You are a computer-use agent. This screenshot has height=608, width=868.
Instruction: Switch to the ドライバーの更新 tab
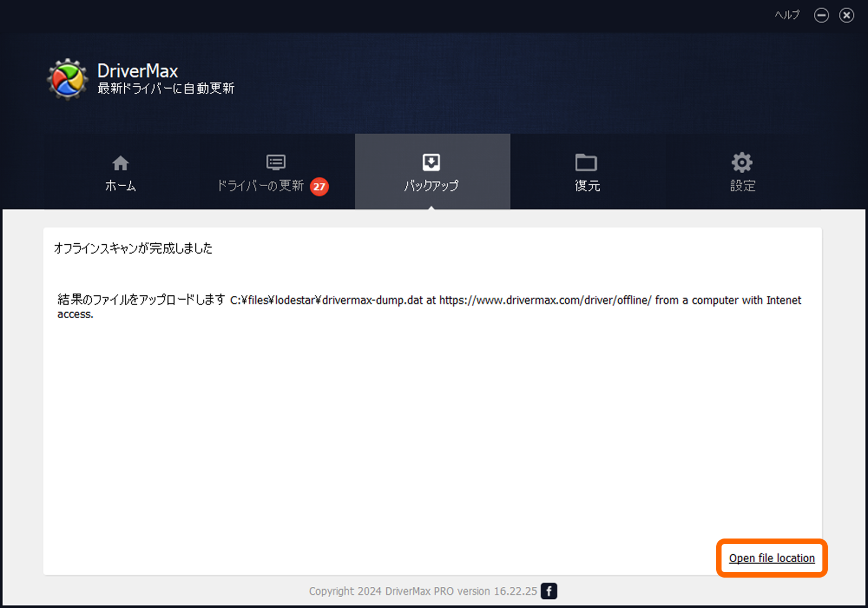coord(260,186)
